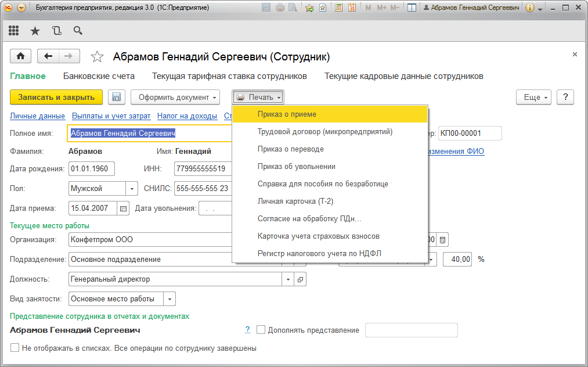The width and height of the screenshot is (588, 367).
Task: Open the calendar from the title bar
Action: (352, 8)
